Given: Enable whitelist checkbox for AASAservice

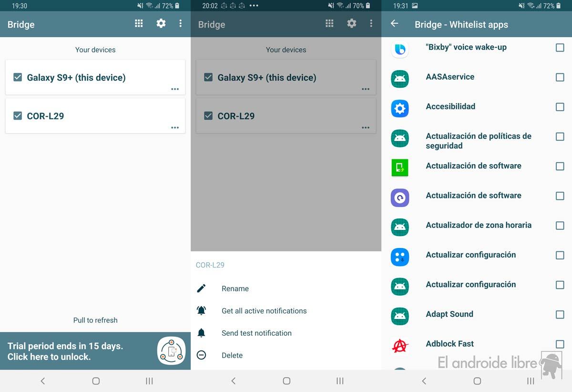Looking at the screenshot, I should pyautogui.click(x=560, y=77).
